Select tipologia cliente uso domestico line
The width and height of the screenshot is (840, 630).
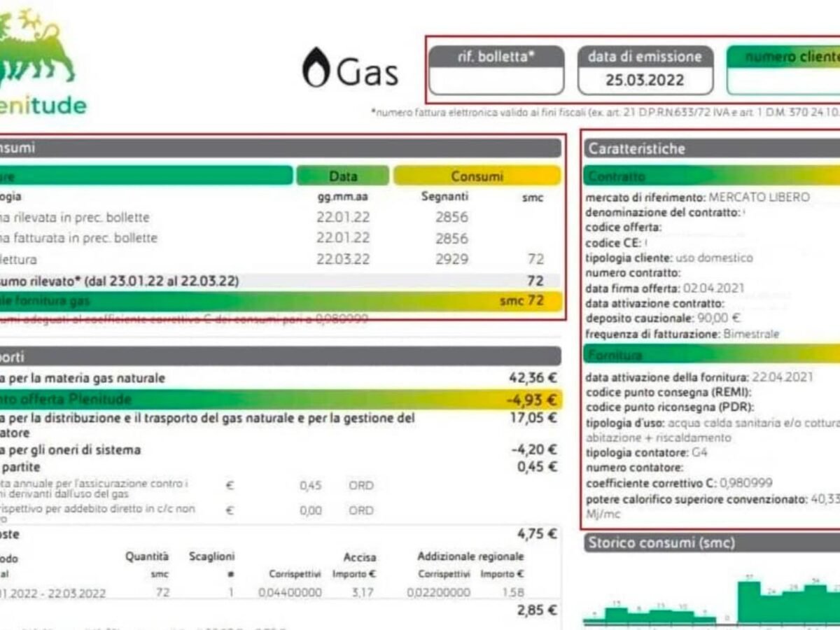[x=669, y=258]
